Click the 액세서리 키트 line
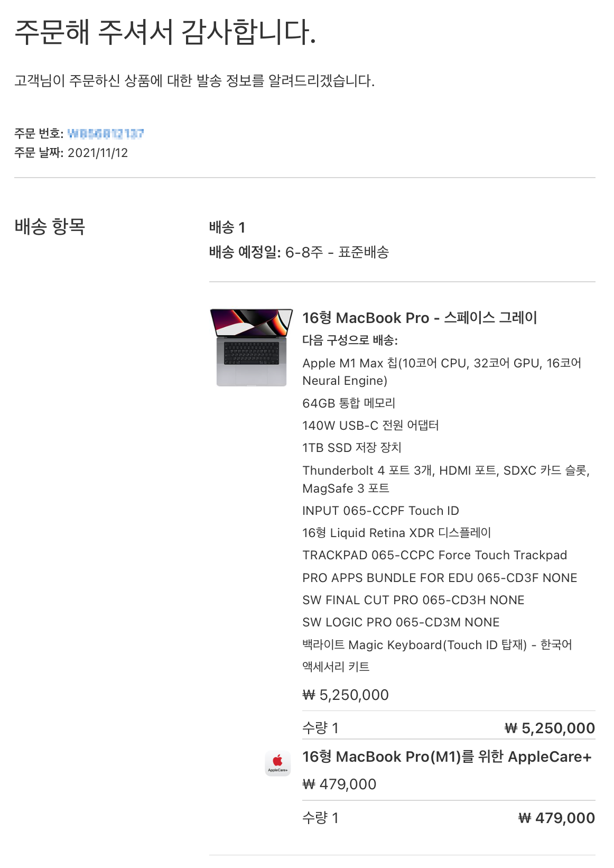The width and height of the screenshot is (614, 868). click(336, 667)
